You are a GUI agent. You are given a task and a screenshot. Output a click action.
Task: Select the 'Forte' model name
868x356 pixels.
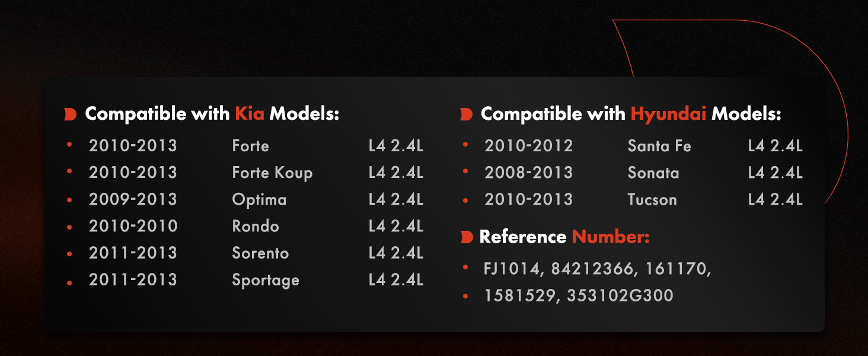pyautogui.click(x=250, y=146)
